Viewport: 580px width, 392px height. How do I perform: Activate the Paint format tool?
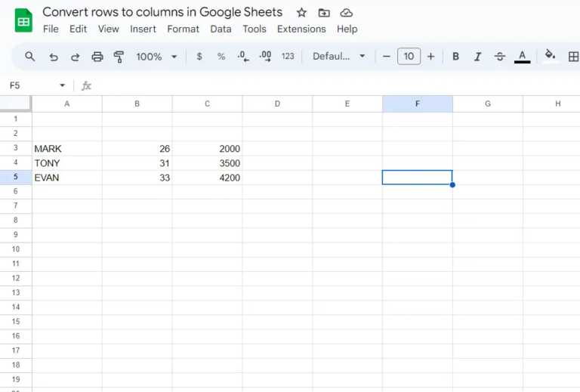point(119,57)
